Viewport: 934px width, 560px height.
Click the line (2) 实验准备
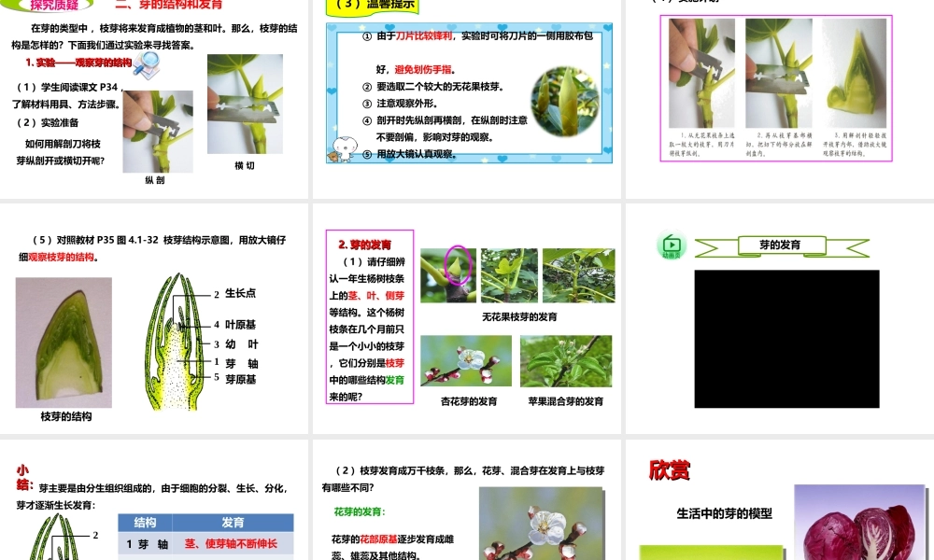click(x=48, y=122)
